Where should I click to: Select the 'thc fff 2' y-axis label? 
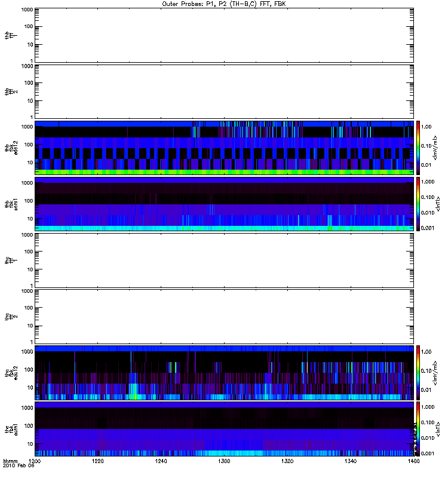(10, 317)
